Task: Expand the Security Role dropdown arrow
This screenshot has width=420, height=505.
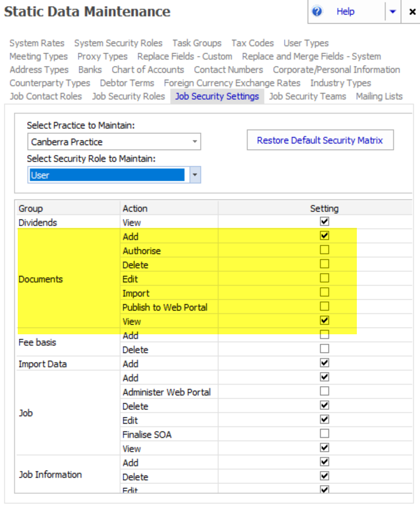Action: tap(194, 175)
